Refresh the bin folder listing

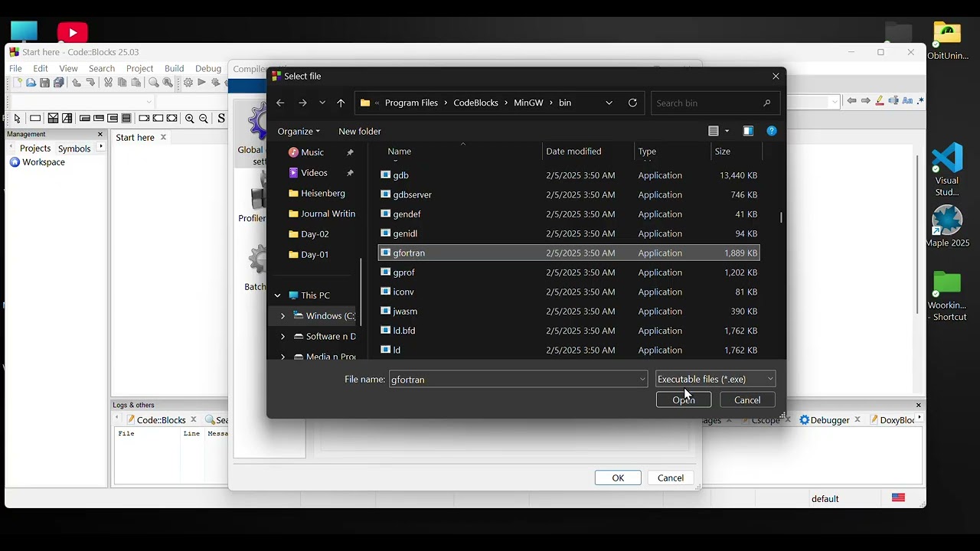tap(632, 103)
